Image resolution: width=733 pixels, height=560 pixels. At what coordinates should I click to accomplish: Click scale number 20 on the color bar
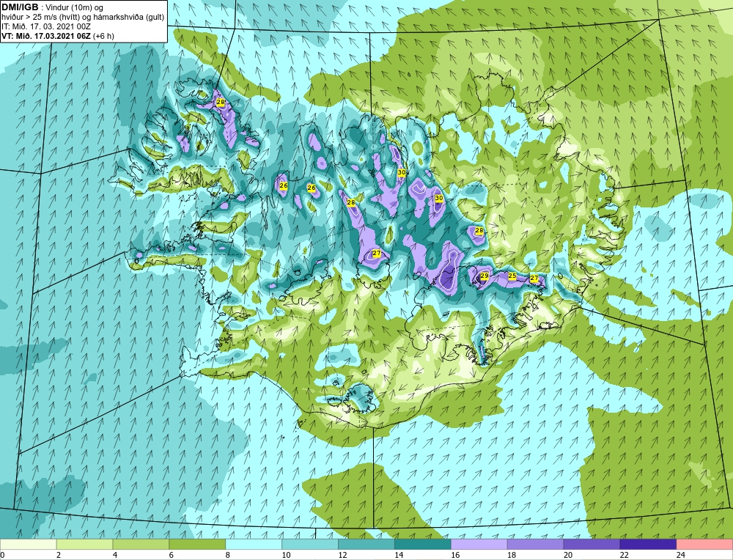568,555
